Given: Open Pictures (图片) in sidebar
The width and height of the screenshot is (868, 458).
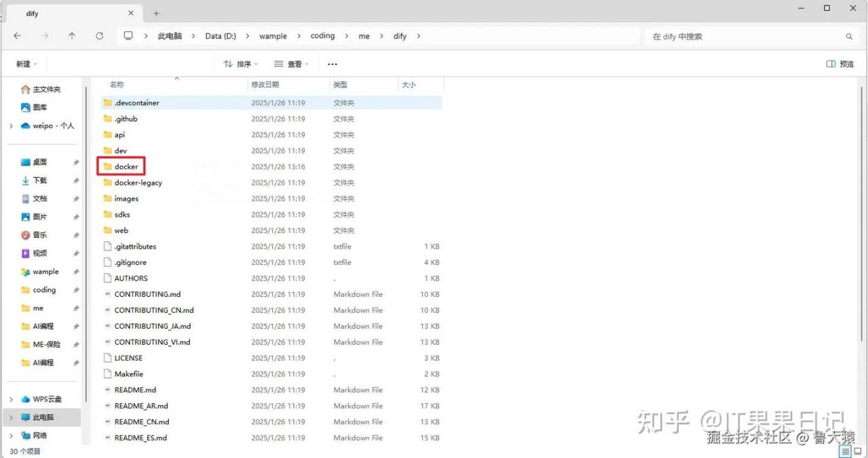Looking at the screenshot, I should 34,217.
